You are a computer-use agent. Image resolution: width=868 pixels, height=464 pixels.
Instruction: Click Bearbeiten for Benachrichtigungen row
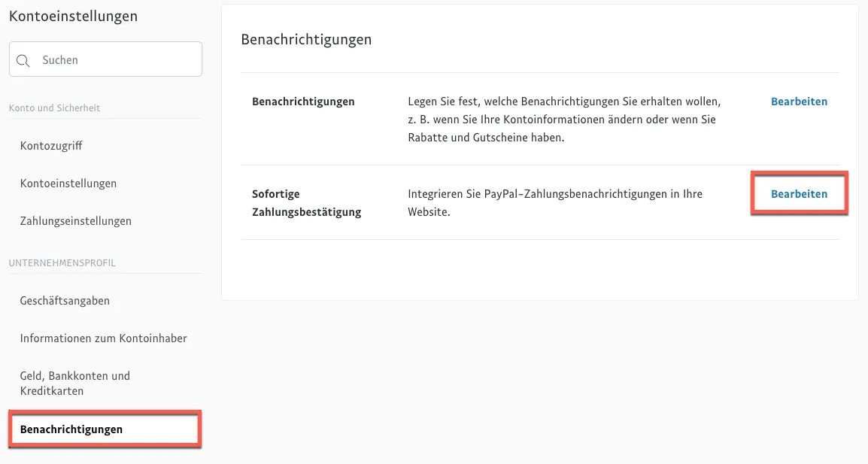point(799,102)
